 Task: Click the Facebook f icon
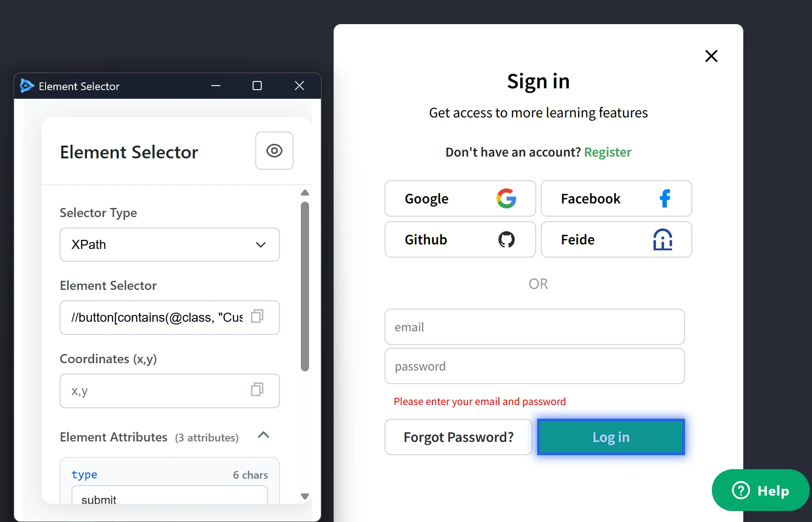(665, 198)
